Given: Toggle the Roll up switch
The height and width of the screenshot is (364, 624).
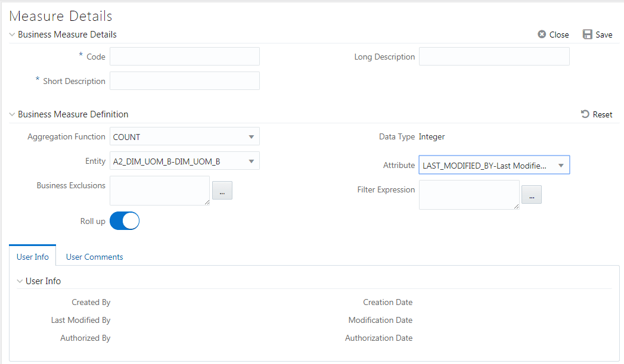Looking at the screenshot, I should pos(125,221).
